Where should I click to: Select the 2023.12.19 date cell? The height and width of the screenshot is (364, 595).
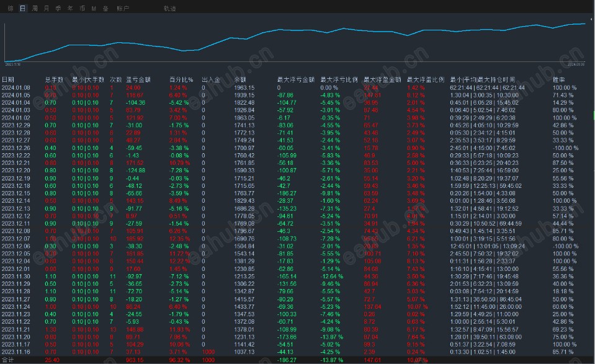tap(16, 178)
